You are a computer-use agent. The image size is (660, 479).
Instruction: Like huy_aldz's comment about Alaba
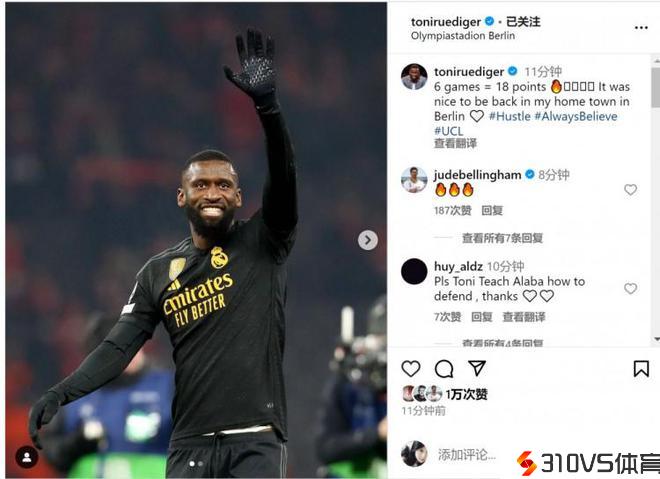[x=630, y=288]
